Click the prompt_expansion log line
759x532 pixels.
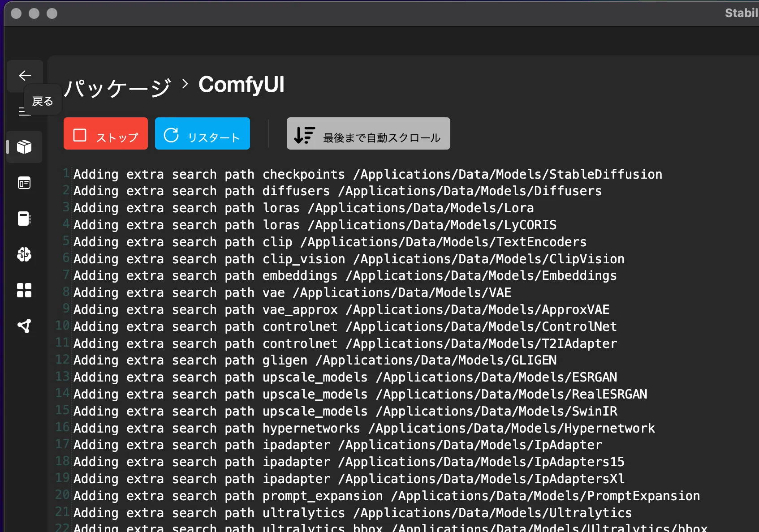[x=387, y=496]
